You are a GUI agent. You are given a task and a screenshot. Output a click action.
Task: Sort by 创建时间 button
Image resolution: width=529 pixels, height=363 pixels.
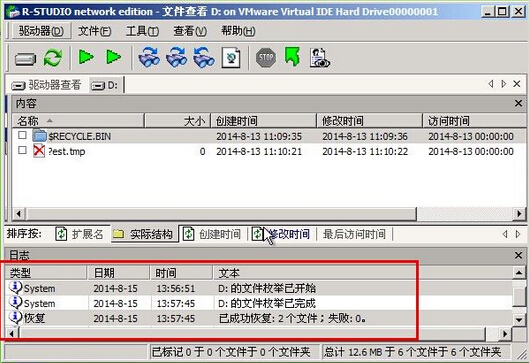click(212, 234)
